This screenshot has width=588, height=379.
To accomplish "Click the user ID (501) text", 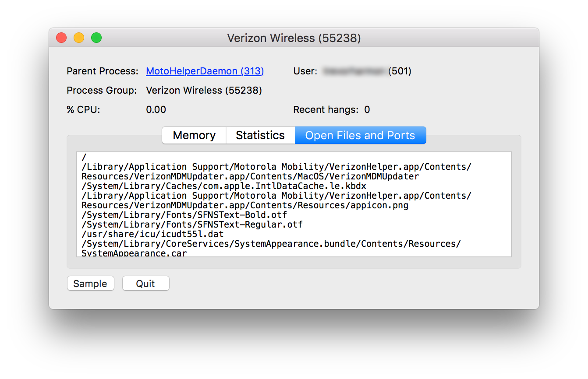I will (400, 71).
